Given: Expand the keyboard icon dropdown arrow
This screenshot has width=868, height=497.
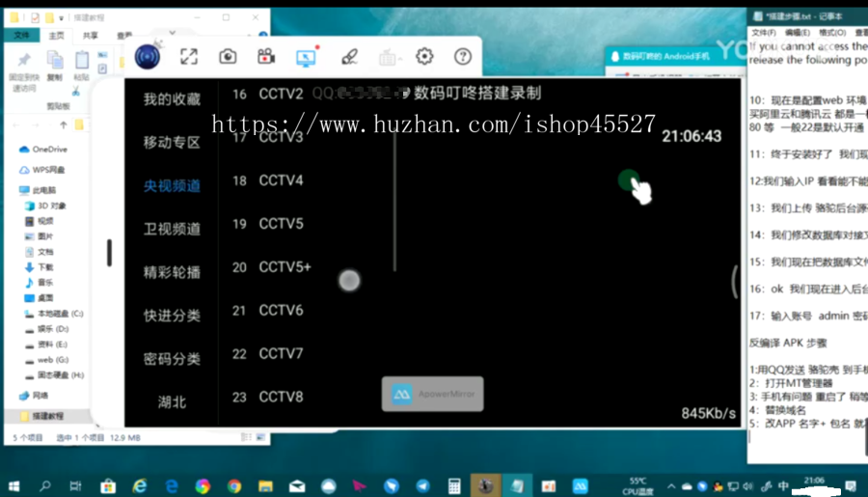Looking at the screenshot, I should [400, 59].
